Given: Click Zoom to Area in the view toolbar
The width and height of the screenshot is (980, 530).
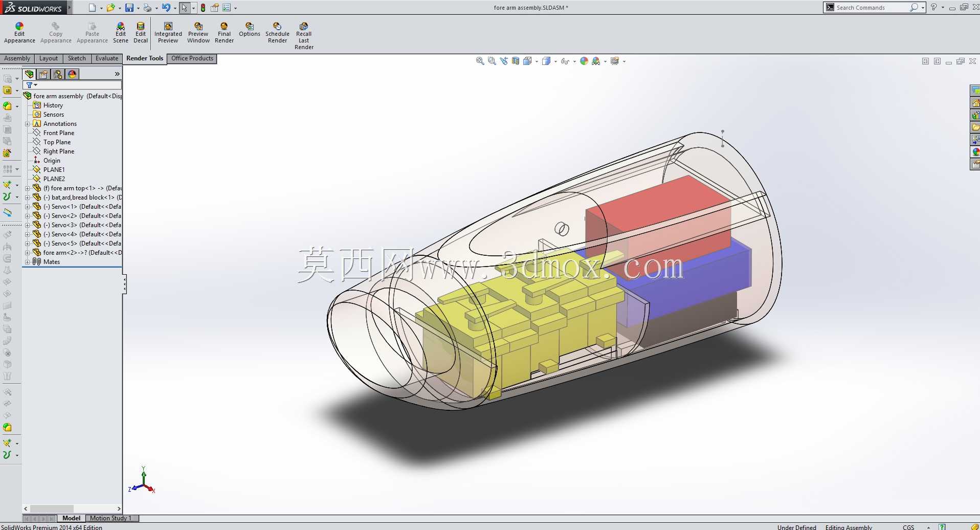Looking at the screenshot, I should pyautogui.click(x=492, y=61).
